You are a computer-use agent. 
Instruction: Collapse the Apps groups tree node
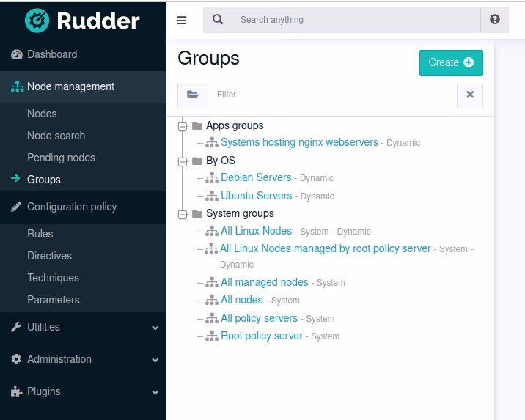(x=183, y=126)
